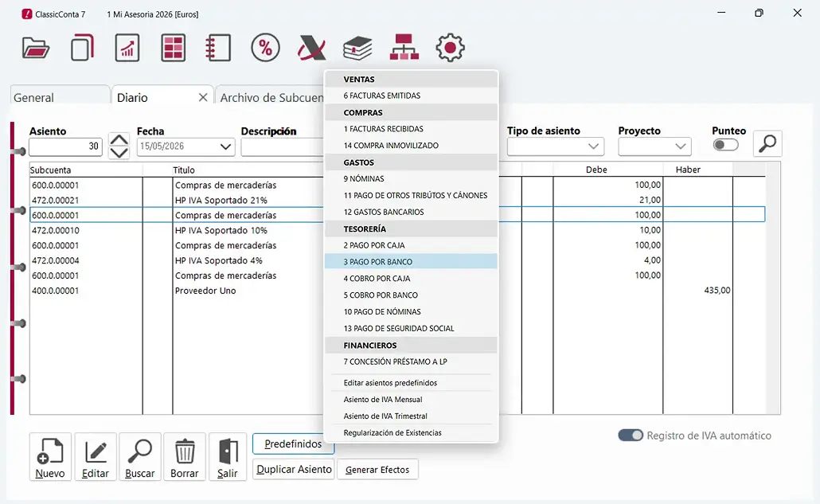820x504 pixels.
Task: Open the stacked books toolbar icon
Action: pos(357,48)
